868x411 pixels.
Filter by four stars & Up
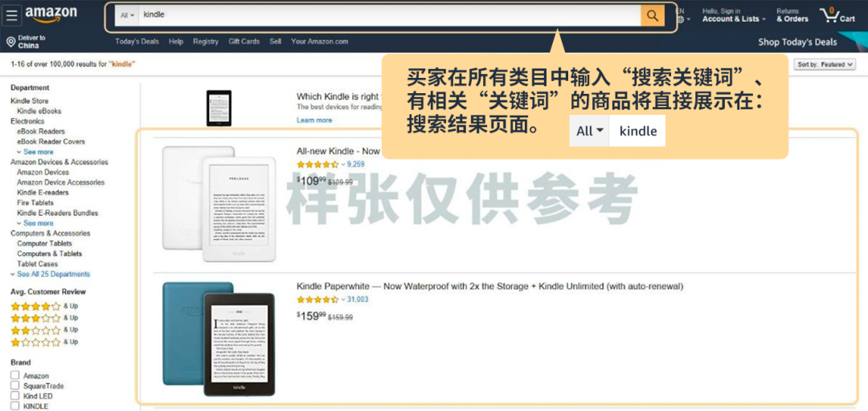pos(44,306)
